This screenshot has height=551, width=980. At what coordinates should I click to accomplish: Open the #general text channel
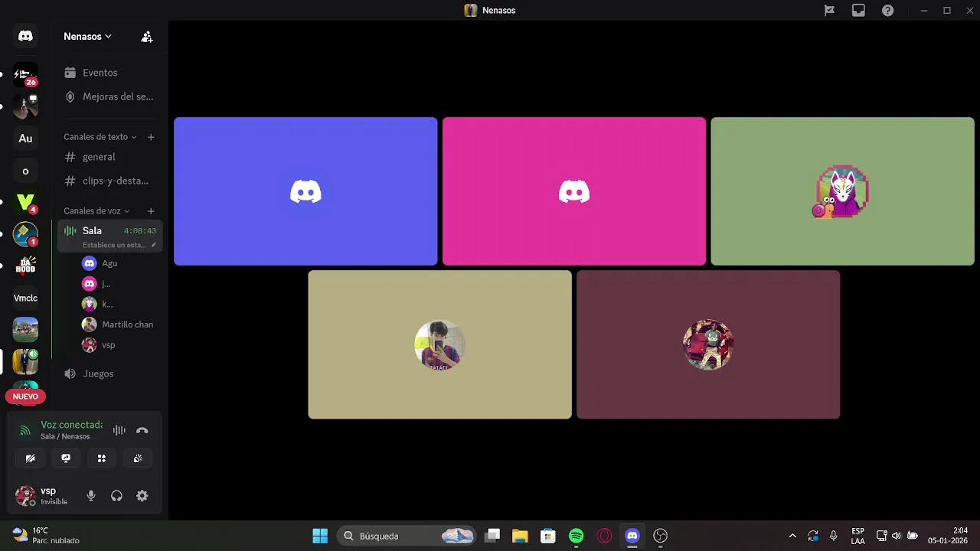(x=109, y=157)
